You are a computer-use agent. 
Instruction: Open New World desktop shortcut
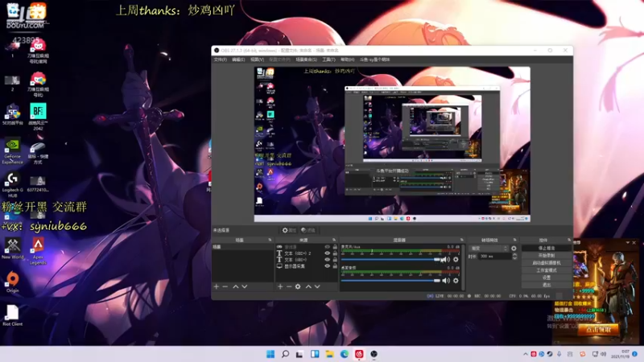13,249
